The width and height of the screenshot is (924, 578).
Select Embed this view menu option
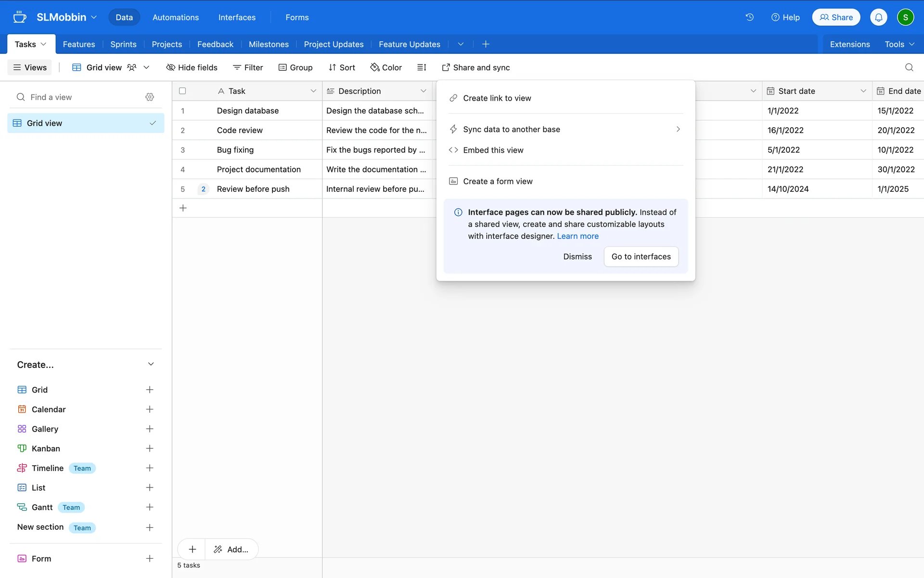point(493,150)
